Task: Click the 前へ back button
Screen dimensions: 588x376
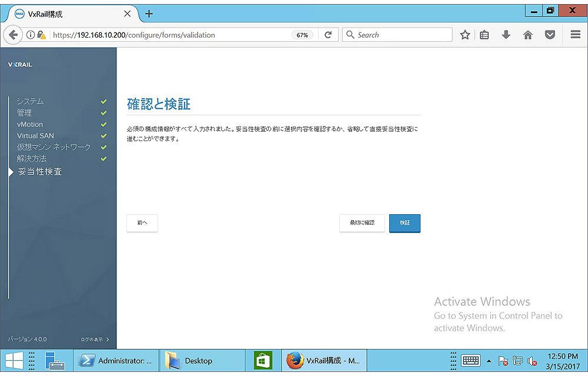Action: (142, 223)
